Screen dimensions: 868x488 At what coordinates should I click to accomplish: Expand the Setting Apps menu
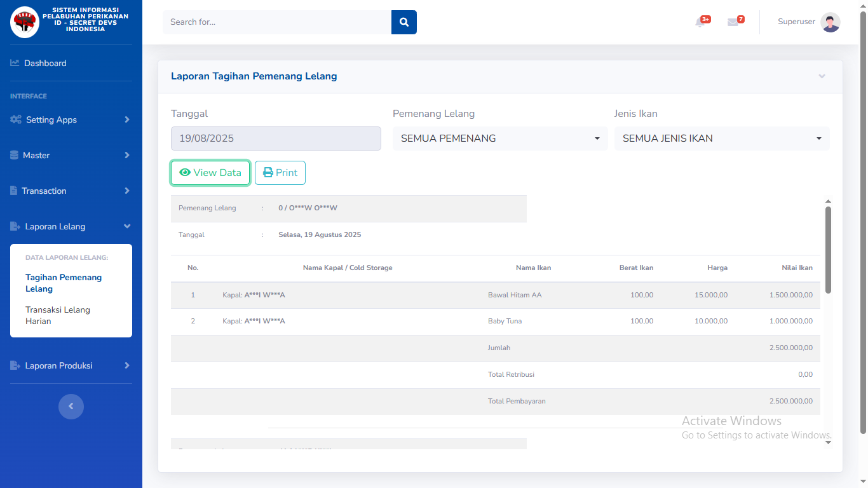71,119
